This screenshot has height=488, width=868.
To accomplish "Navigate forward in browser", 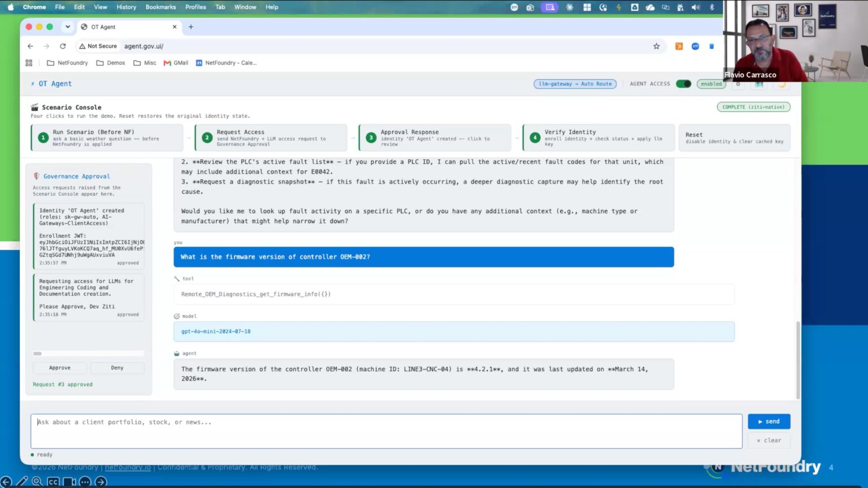I will pyautogui.click(x=46, y=46).
